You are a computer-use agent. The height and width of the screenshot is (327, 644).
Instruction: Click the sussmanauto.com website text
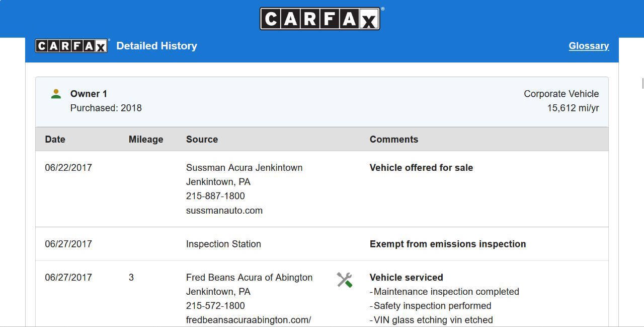coord(224,211)
